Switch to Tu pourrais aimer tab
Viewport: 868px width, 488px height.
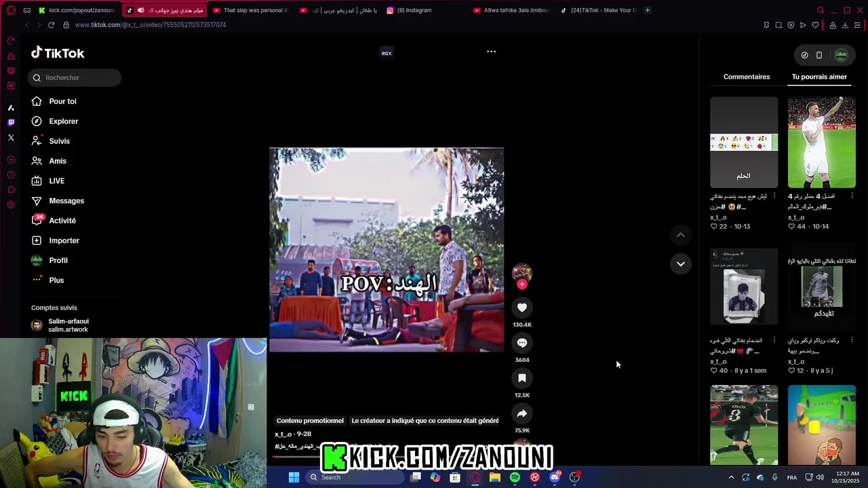(819, 77)
